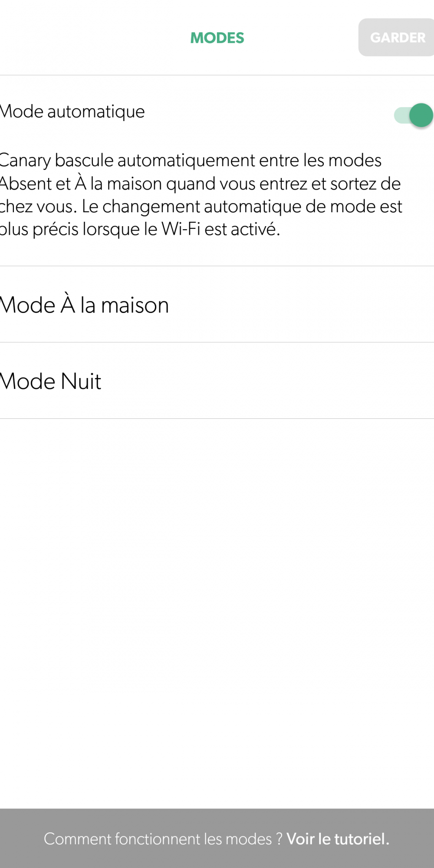
Task: Follow the Voir le tutoriel link
Action: point(338,839)
